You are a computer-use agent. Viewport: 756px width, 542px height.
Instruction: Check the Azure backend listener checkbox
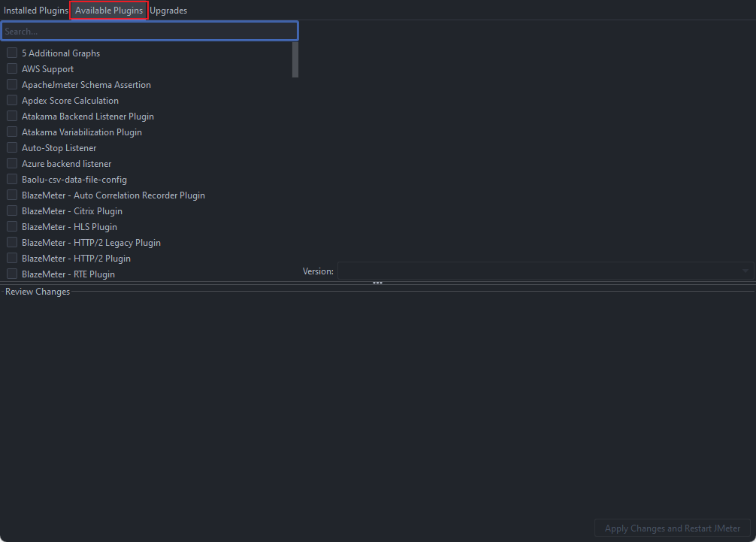(x=12, y=163)
